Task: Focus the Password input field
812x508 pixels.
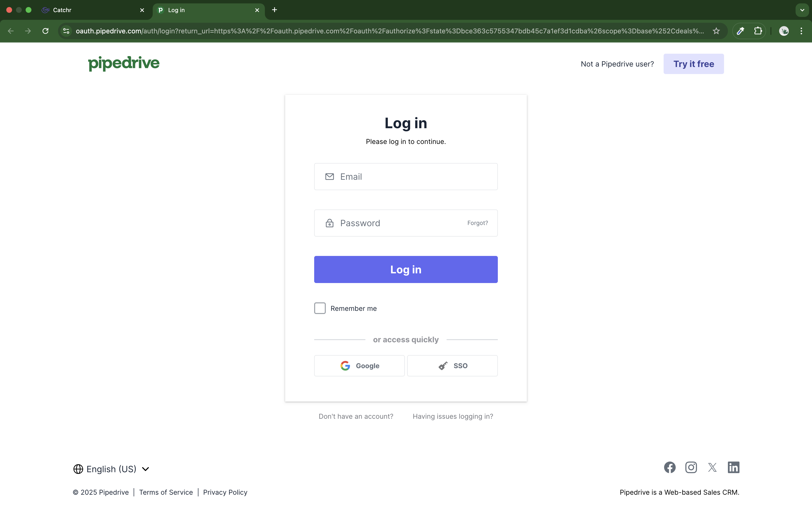Action: click(x=406, y=223)
